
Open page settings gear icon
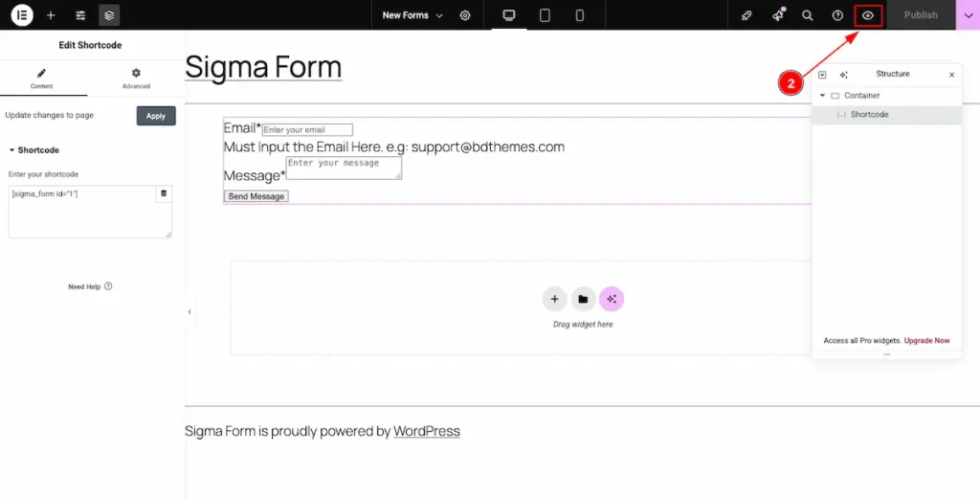(465, 15)
